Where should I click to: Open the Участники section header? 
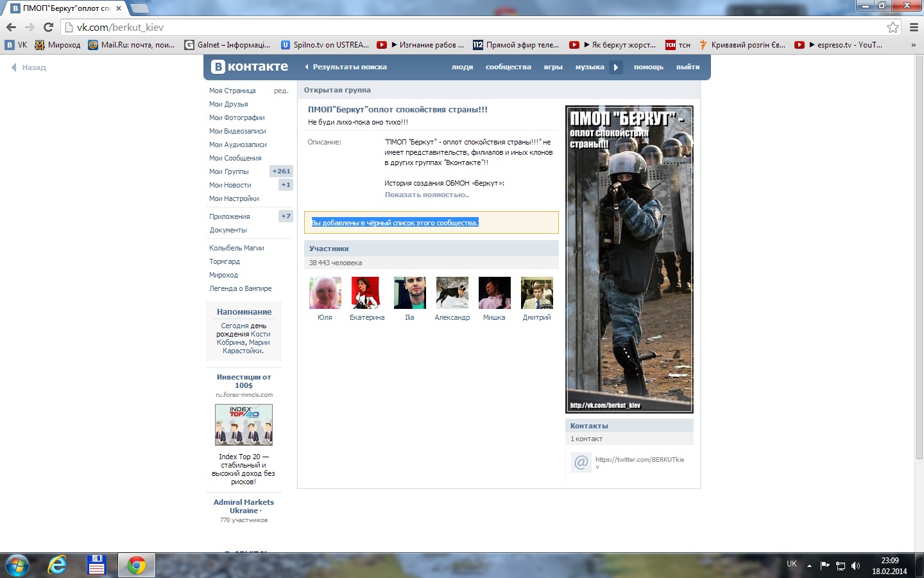coord(431,249)
